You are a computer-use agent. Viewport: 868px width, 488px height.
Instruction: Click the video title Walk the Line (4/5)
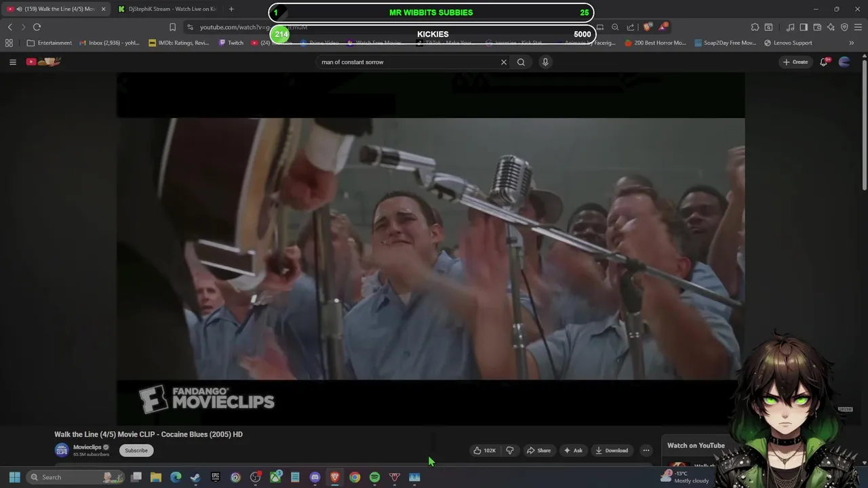click(149, 434)
